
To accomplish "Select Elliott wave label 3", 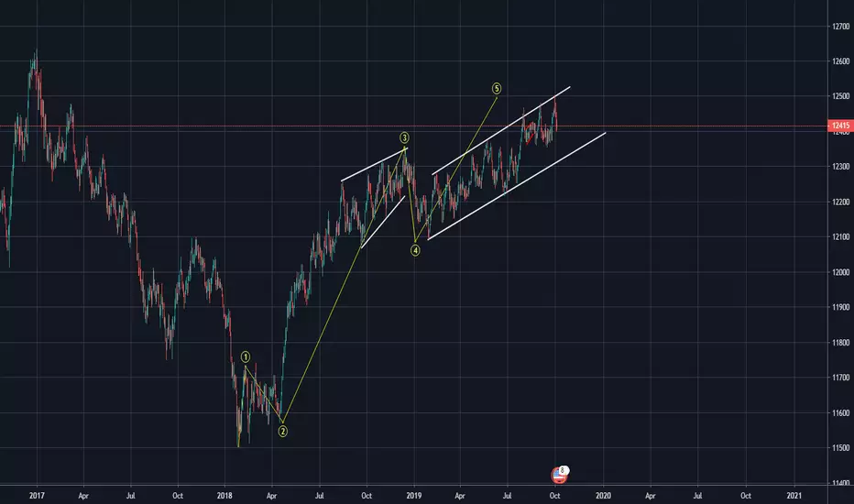I will [404, 137].
